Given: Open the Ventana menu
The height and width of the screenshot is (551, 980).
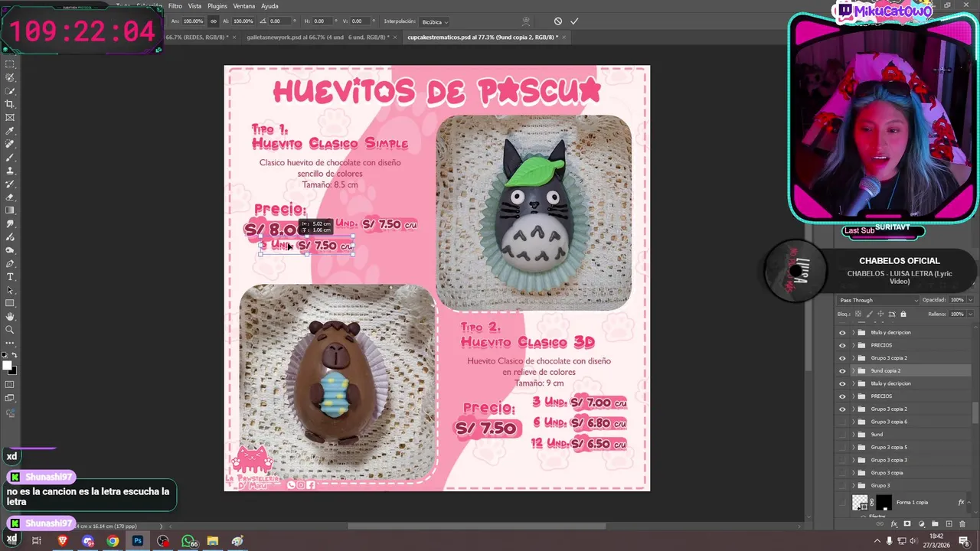Looking at the screenshot, I should pos(244,6).
